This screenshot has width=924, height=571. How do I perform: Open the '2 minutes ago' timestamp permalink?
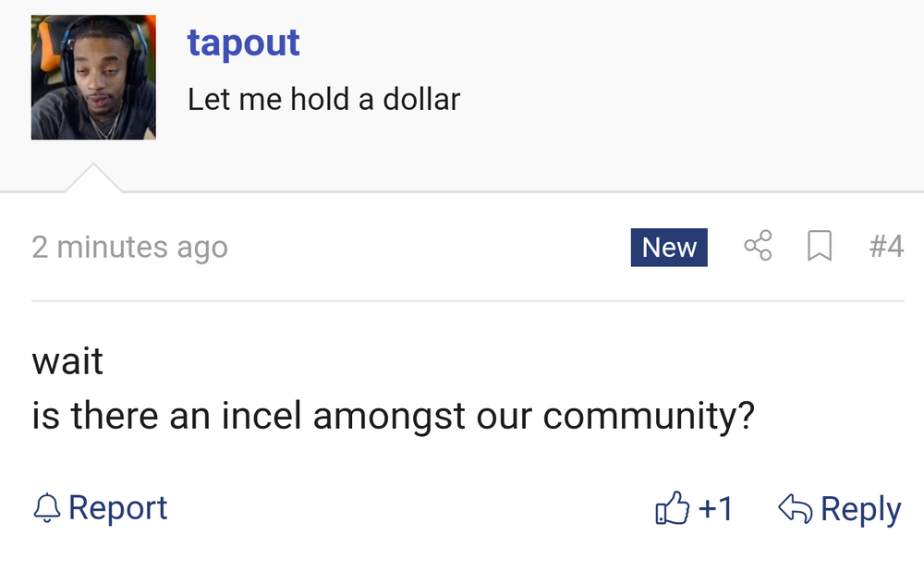tap(129, 248)
